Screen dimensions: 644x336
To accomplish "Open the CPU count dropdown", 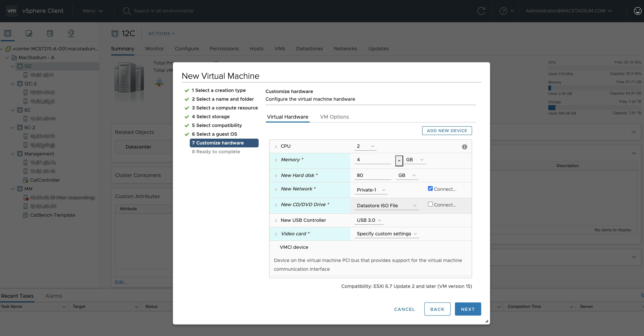I will [x=365, y=146].
